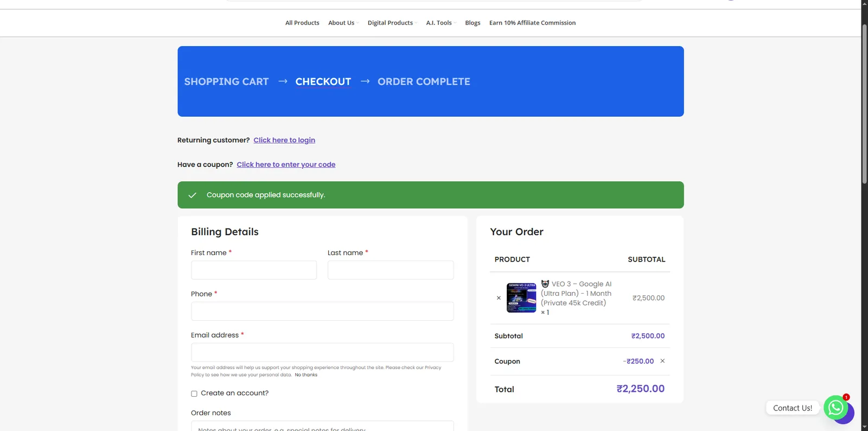
Task: Open Earn 10% Affiliate Commission page
Action: pyautogui.click(x=532, y=23)
